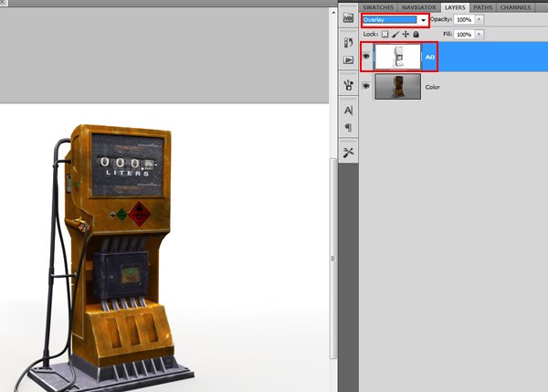Switch to the Channels tab
Viewport: 548px width, 392px height.
coord(515,7)
